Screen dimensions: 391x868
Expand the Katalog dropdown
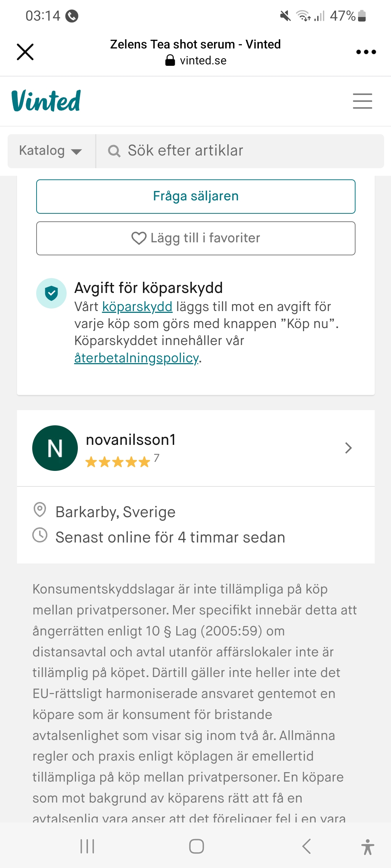point(51,151)
